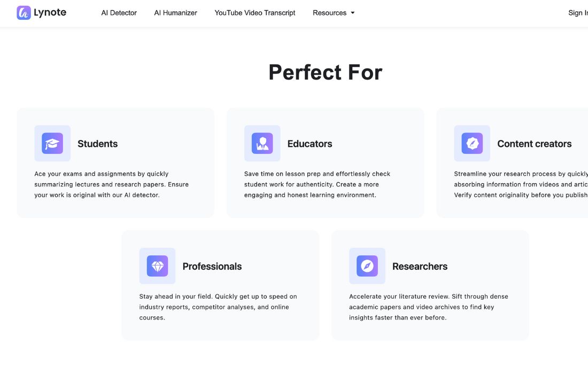The width and height of the screenshot is (588, 374).
Task: Open the AI Detector page
Action: (119, 13)
